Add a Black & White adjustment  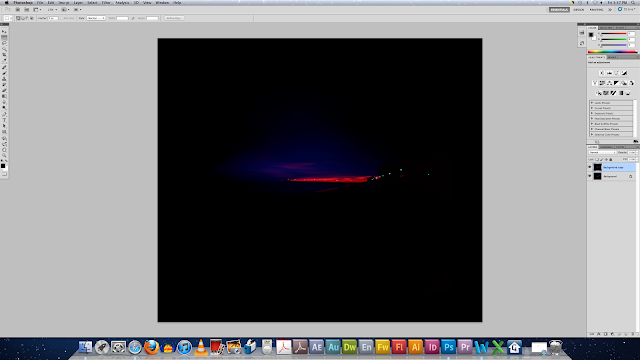616,83
